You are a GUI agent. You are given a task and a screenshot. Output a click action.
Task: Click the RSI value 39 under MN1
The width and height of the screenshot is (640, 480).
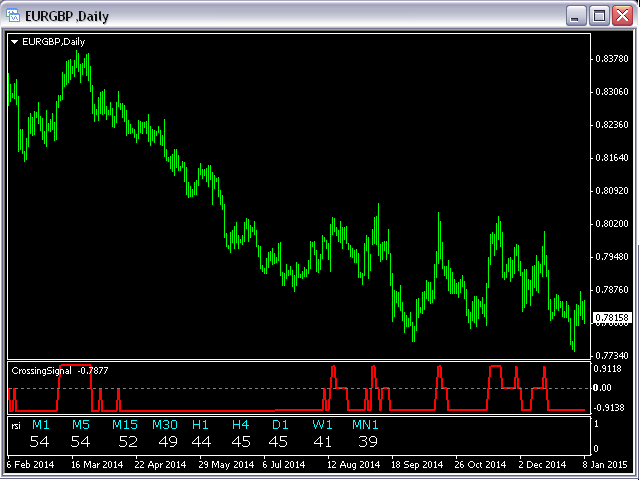pos(368,442)
